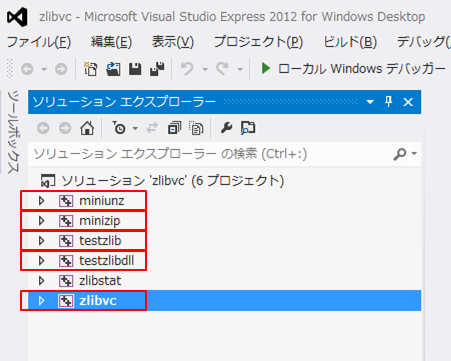Image resolution: width=451 pixels, height=361 pixels.
Task: Open the ビルド(B) menu
Action: (x=350, y=42)
